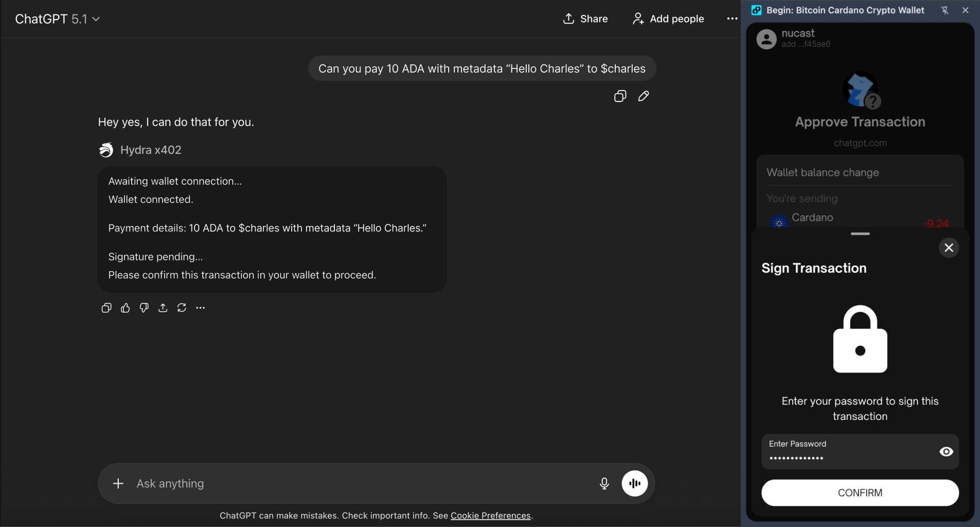Click the plus attach button in composer
Viewport: 980px width, 527px height.
point(118,484)
